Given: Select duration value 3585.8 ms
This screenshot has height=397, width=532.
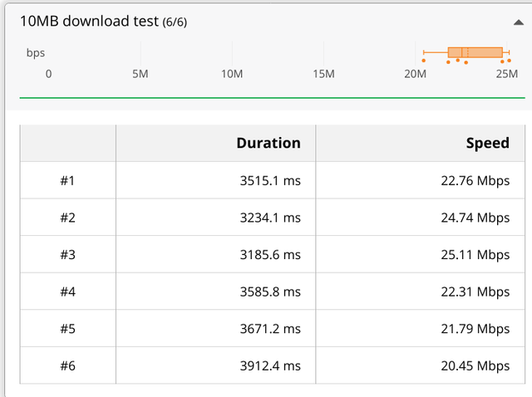Looking at the screenshot, I should [270, 292].
